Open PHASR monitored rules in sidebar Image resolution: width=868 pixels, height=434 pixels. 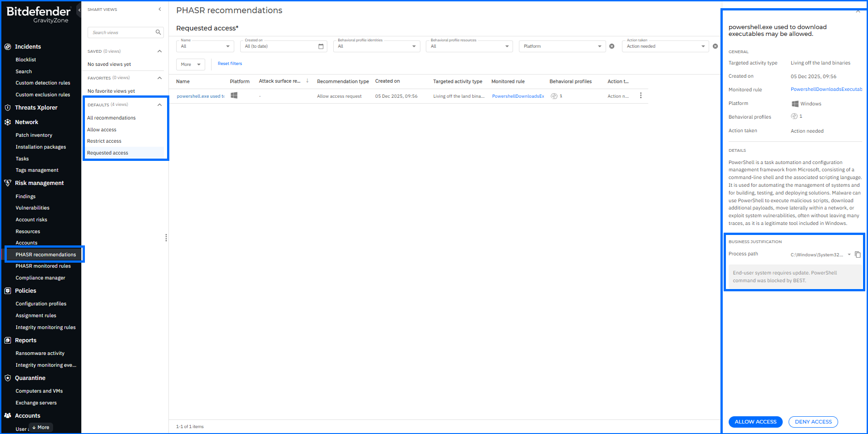(x=43, y=266)
